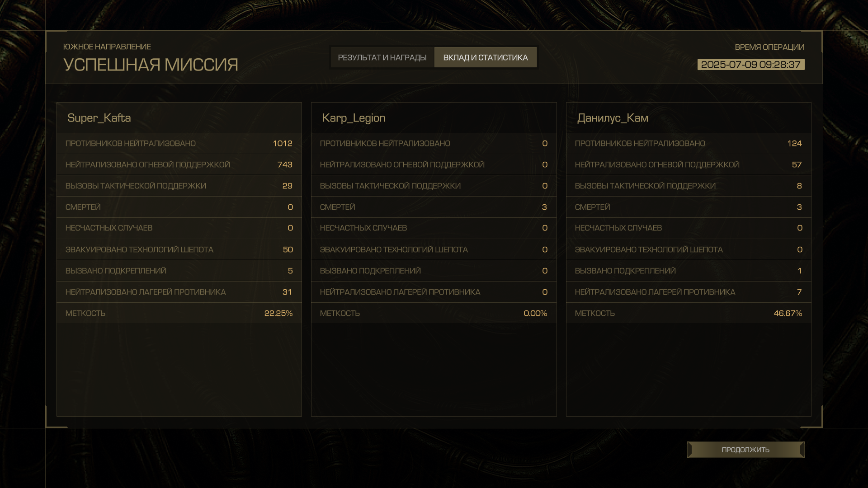Click Super_Kafta's accuracy value 22.25%
Viewport: 868px width, 488px height.
[x=278, y=313]
